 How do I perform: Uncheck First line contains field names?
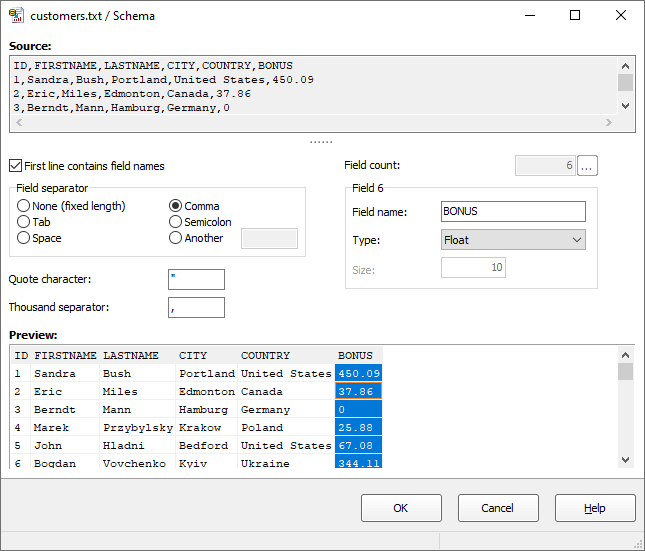(16, 166)
